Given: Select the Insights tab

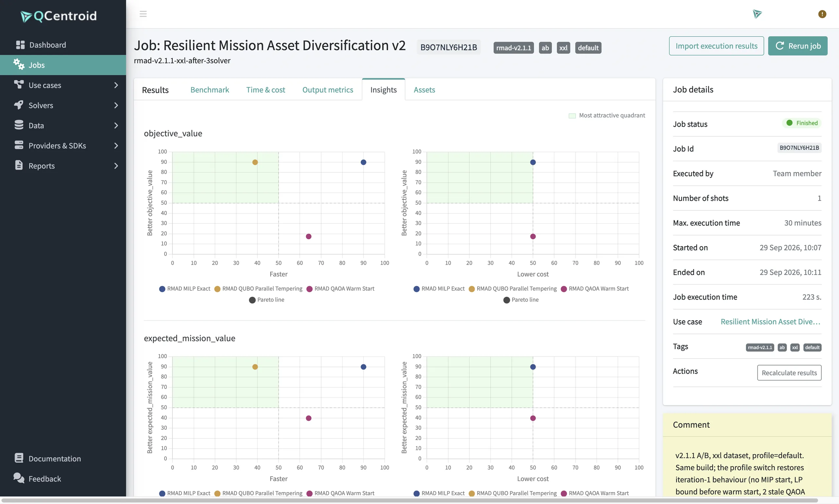Looking at the screenshot, I should coord(383,90).
